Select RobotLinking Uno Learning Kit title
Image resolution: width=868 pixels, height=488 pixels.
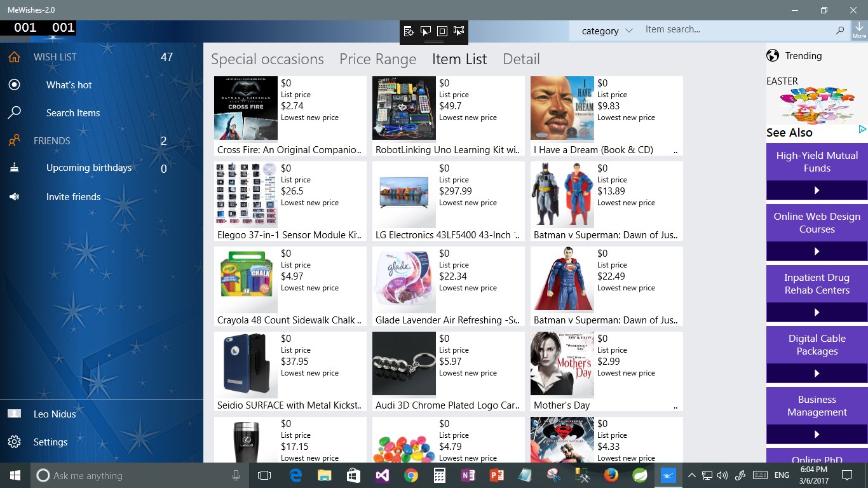tap(448, 150)
